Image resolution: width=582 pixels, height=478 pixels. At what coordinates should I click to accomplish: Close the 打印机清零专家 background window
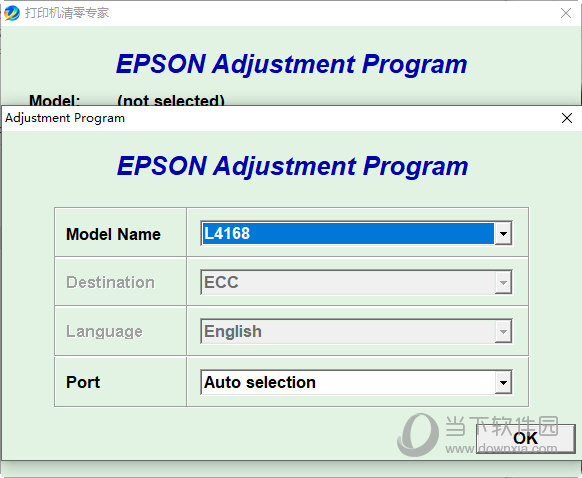(x=566, y=13)
